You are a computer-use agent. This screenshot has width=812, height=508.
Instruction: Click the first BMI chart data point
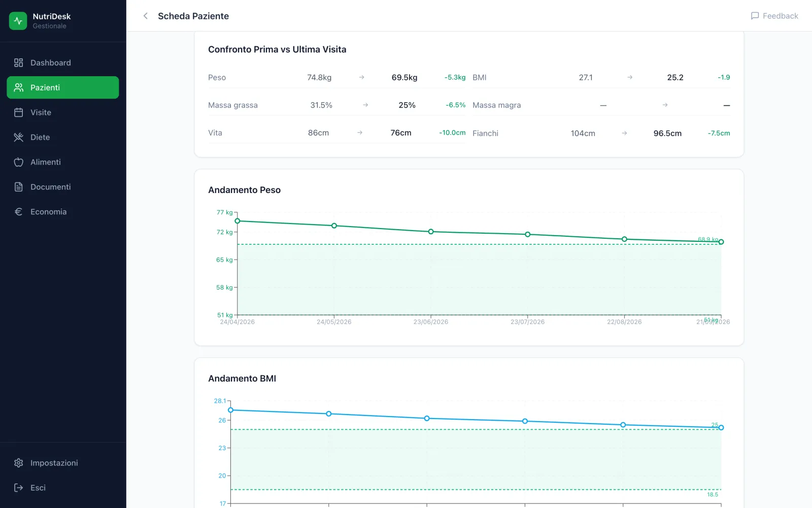231,410
